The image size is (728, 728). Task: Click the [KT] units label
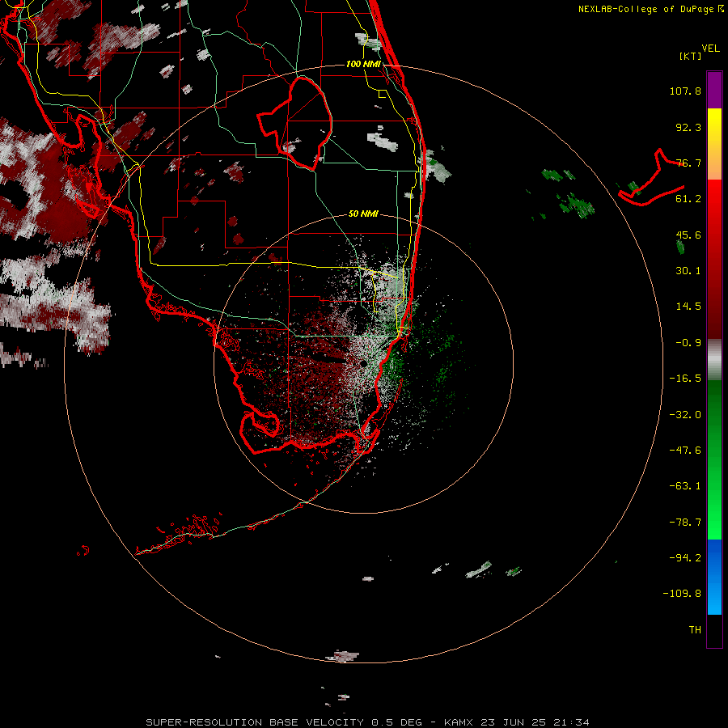point(690,56)
